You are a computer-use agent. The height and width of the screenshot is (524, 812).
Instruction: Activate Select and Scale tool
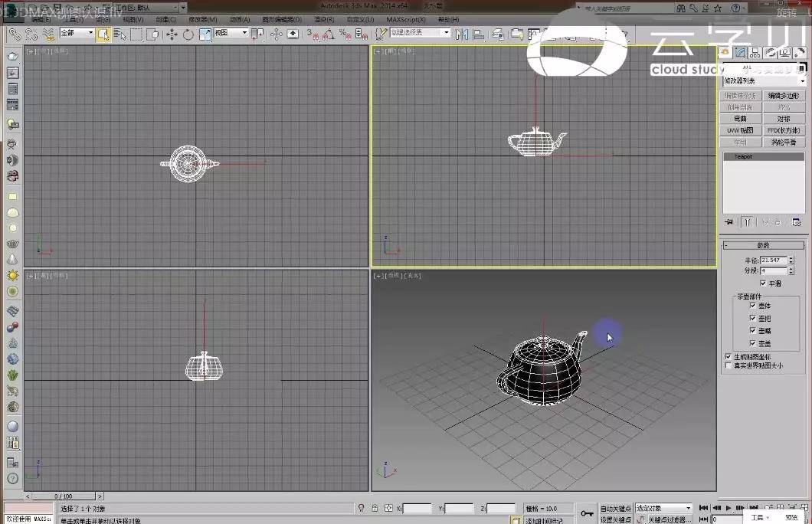pyautogui.click(x=205, y=34)
